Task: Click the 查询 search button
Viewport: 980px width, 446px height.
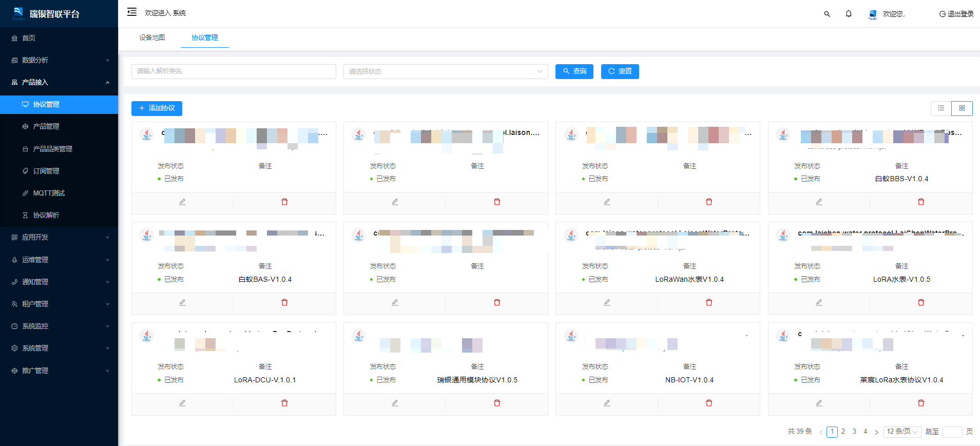Action: 574,71
